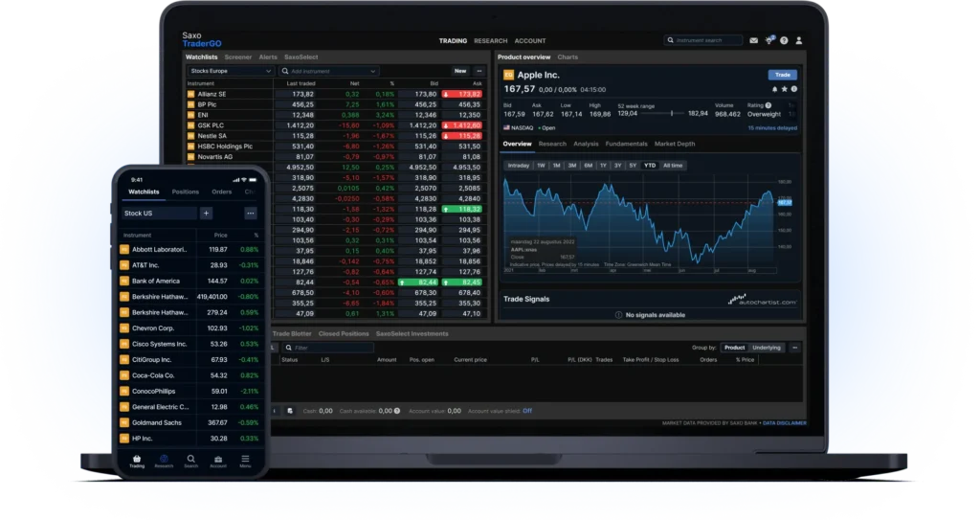The width and height of the screenshot is (980, 520).
Task: Tap Search in phone bottom navigation
Action: 191,462
